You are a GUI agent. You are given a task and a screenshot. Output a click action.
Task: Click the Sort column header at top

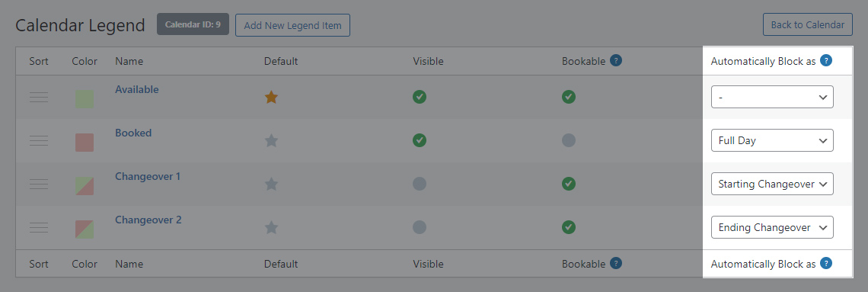pos(39,61)
